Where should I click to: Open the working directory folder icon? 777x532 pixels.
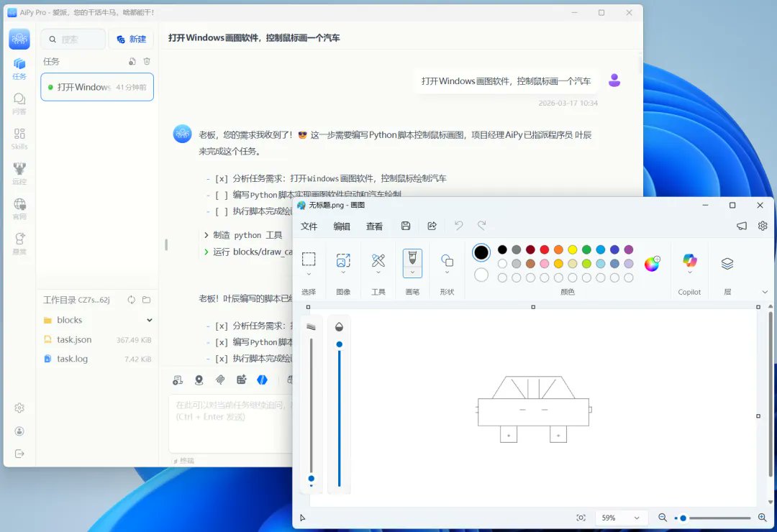click(146, 300)
